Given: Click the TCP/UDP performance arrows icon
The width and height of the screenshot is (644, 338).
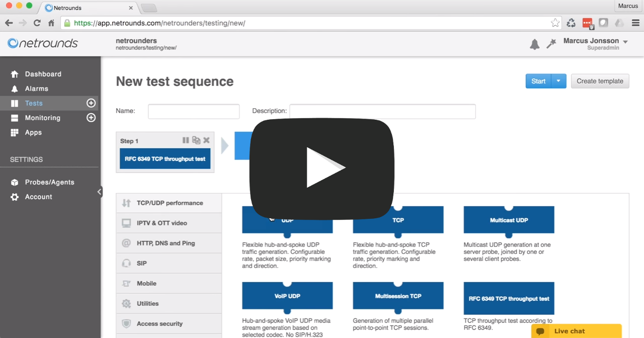Looking at the screenshot, I should click(x=126, y=203).
